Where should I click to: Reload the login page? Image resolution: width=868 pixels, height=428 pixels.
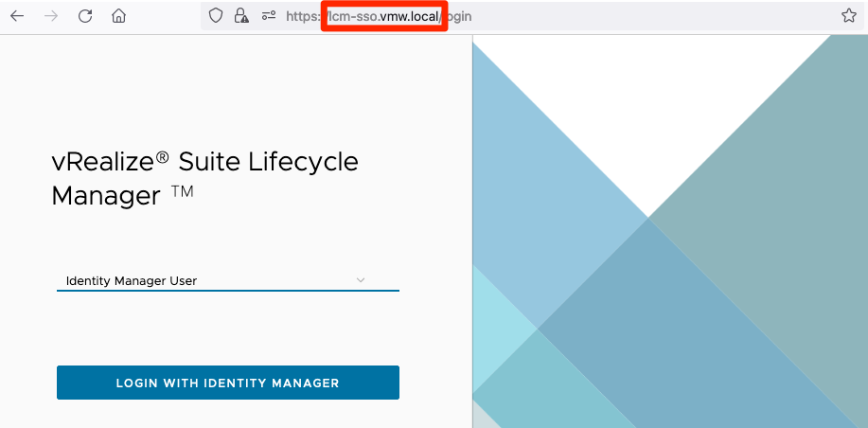[x=84, y=16]
